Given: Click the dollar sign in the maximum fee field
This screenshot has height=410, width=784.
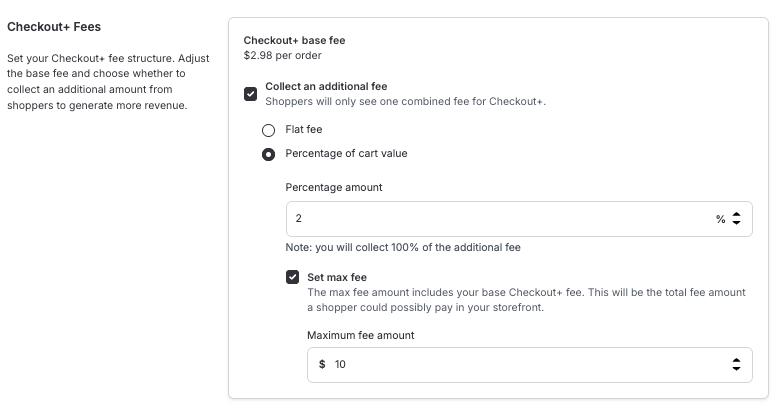Looking at the screenshot, I should point(322,365).
